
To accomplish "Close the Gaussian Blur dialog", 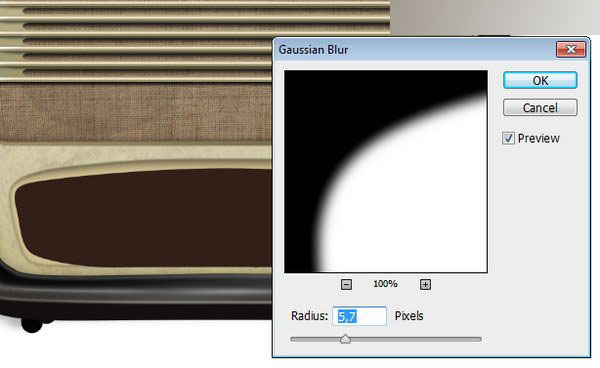I will [x=571, y=49].
